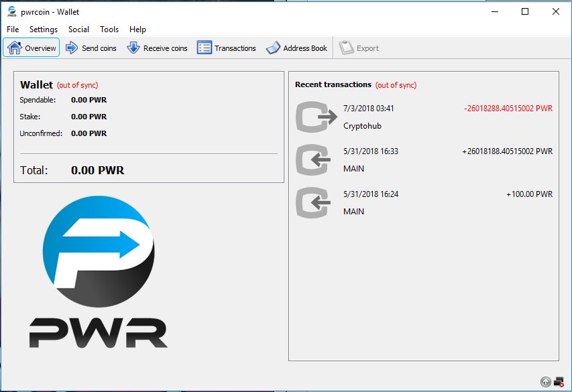Show the Transactions list
This screenshot has width=572, height=392.
coord(226,48)
